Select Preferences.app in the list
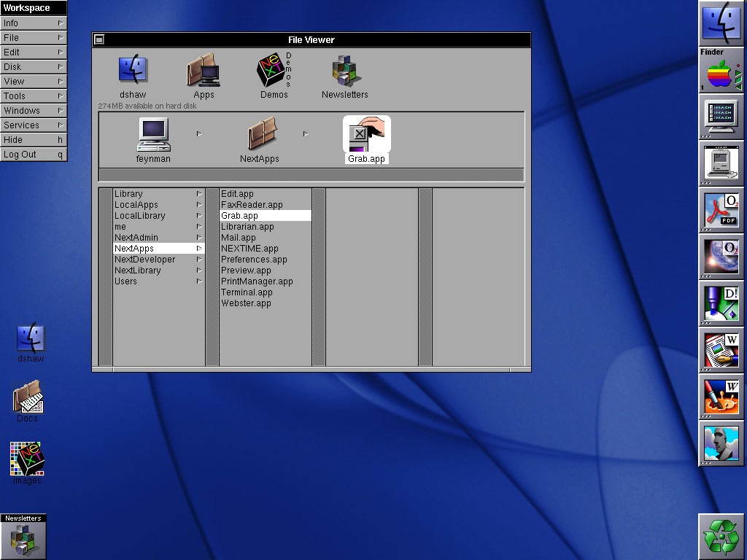This screenshot has height=560, width=747. pos(266,260)
